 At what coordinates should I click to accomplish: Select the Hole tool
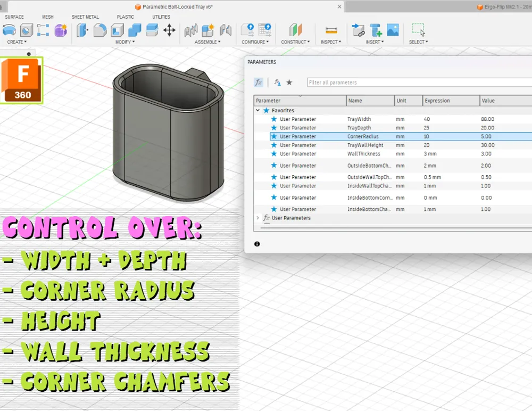click(27, 30)
